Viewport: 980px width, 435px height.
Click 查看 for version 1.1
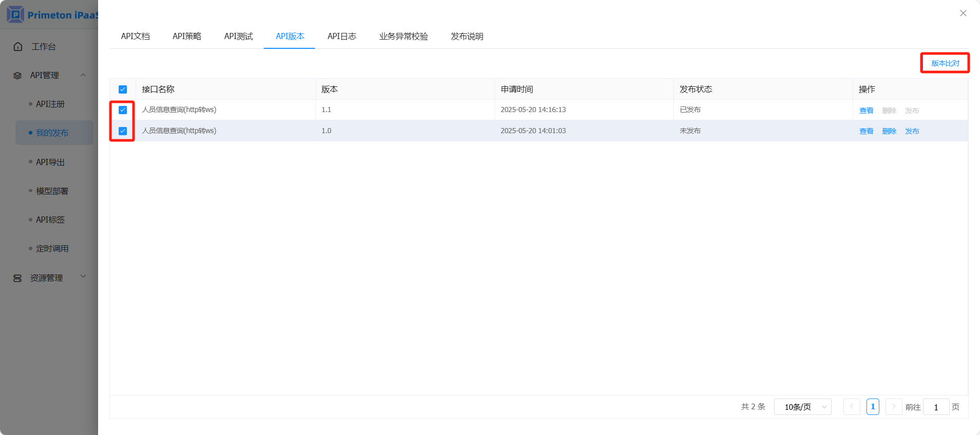tap(866, 111)
